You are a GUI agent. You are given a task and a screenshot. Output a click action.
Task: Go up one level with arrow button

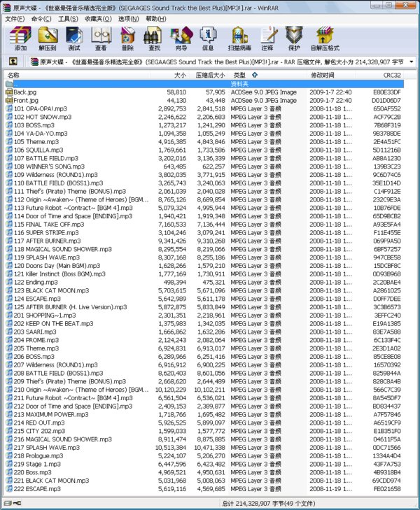pyautogui.click(x=13, y=62)
